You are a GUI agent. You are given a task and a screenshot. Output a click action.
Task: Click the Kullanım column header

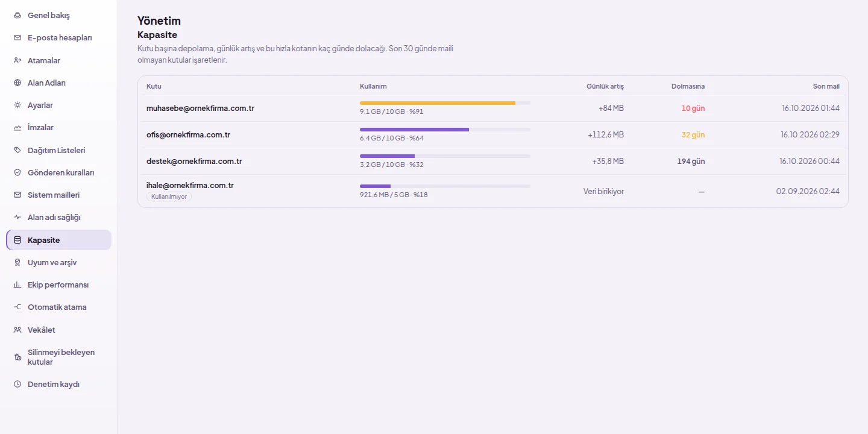pyautogui.click(x=373, y=86)
